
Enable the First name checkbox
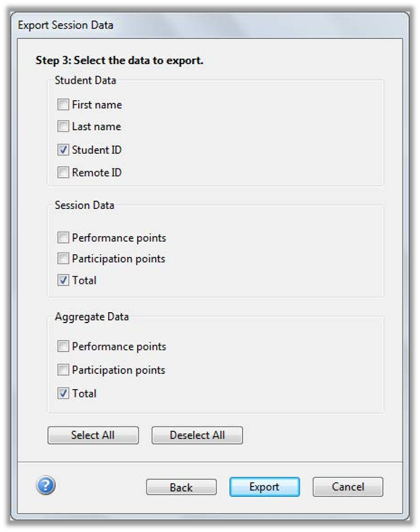point(63,105)
